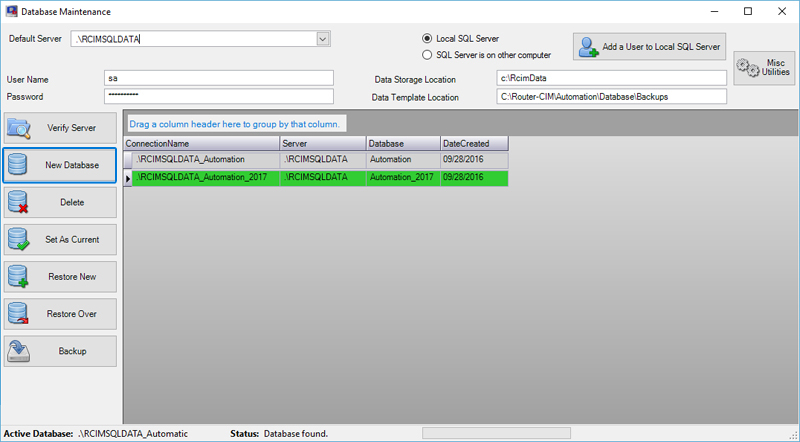This screenshot has height=442, width=800.
Task: Open Misc Utilities gears button
Action: (x=758, y=68)
